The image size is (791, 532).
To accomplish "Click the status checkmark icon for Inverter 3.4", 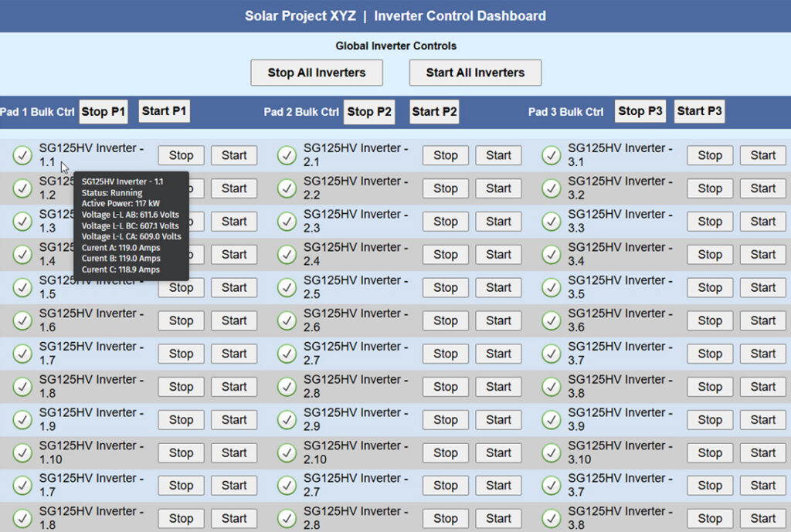I will click(551, 255).
